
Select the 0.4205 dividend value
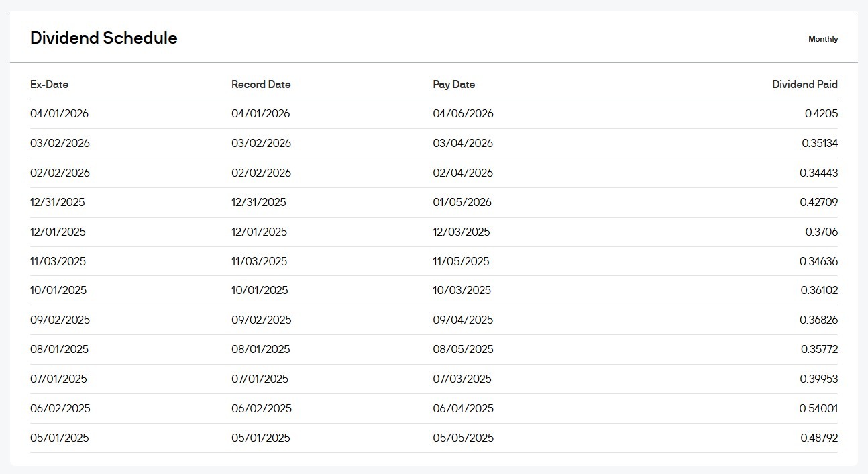pyautogui.click(x=821, y=114)
